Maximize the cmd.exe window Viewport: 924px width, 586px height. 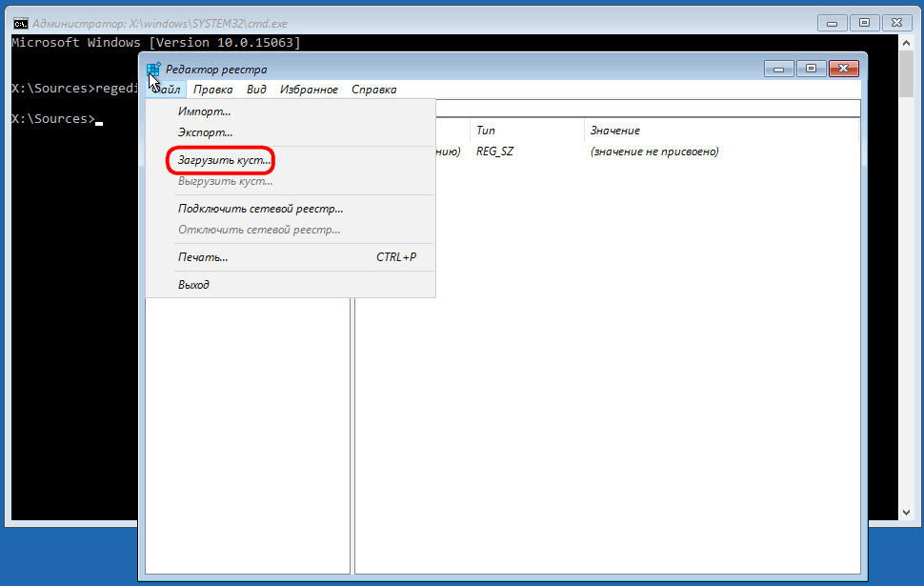[x=865, y=23]
